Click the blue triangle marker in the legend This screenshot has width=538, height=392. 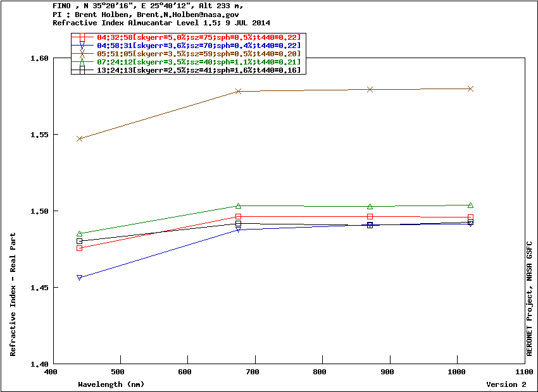click(82, 46)
